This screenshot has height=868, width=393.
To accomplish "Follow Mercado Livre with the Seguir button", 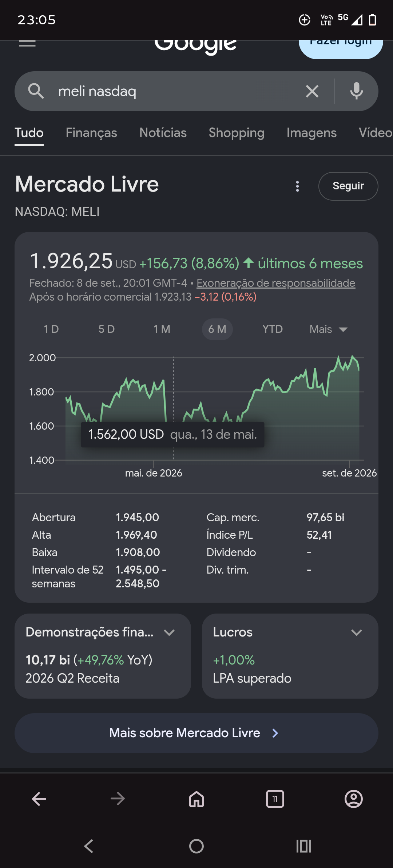I will (348, 186).
